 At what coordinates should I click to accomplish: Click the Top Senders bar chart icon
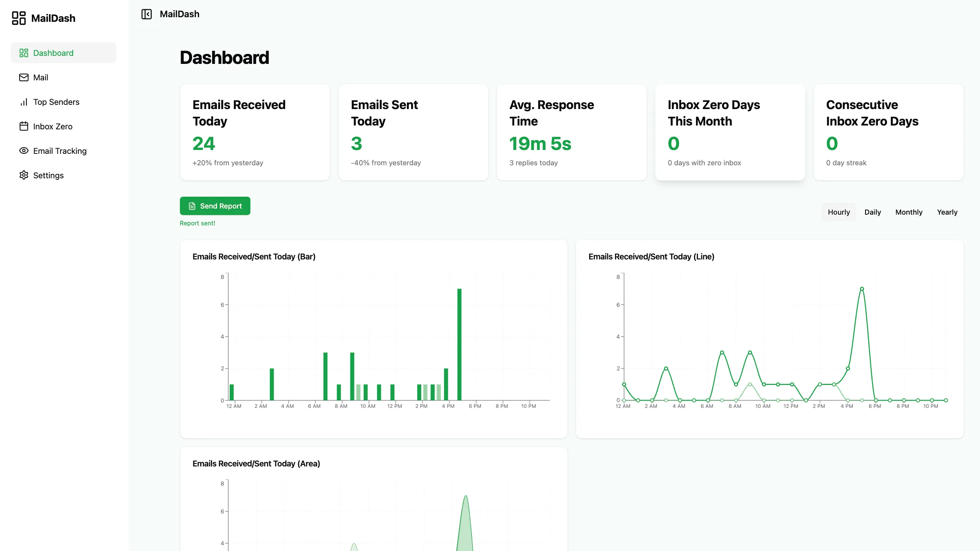pyautogui.click(x=24, y=102)
